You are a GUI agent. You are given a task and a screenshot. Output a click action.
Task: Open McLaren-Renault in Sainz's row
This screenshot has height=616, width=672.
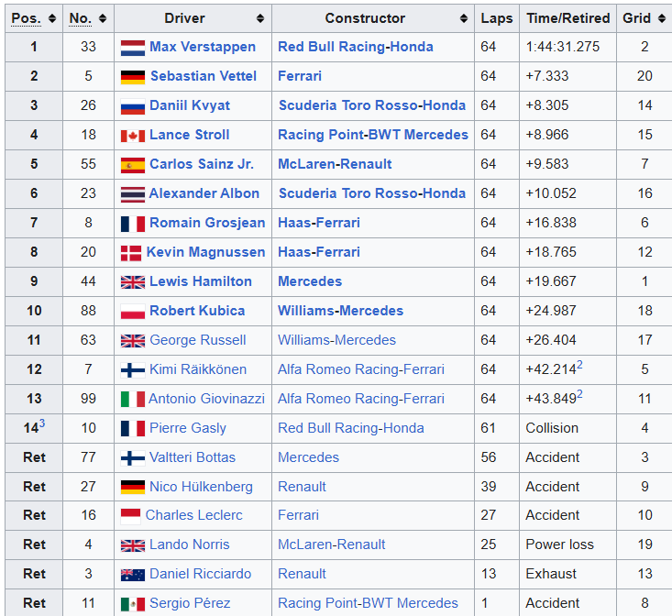tap(335, 164)
